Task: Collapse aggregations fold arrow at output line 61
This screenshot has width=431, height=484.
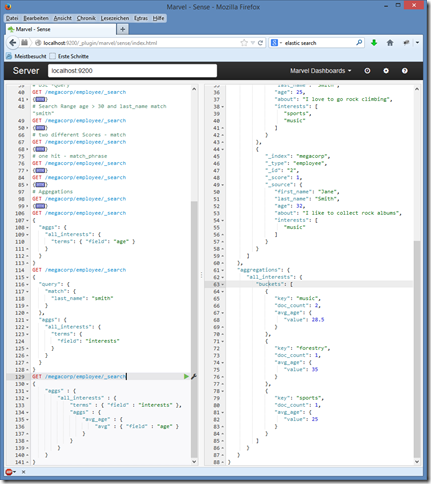Action: pos(223,270)
